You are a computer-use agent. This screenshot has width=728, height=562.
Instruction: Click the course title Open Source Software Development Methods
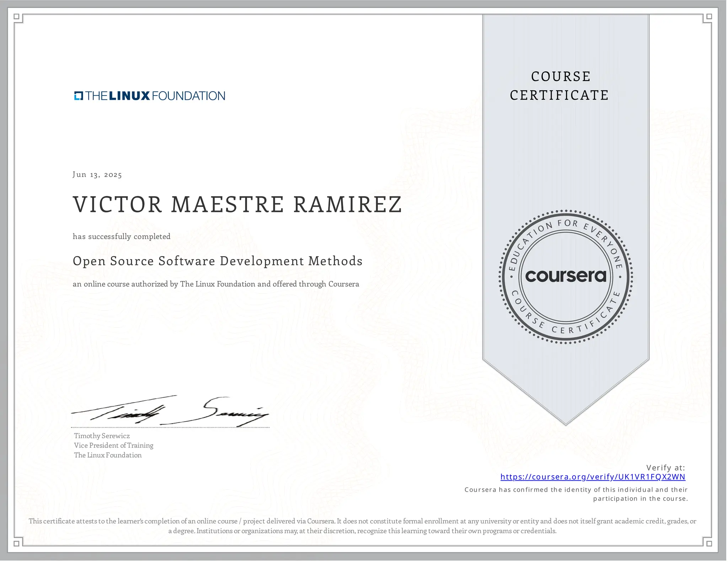(218, 261)
